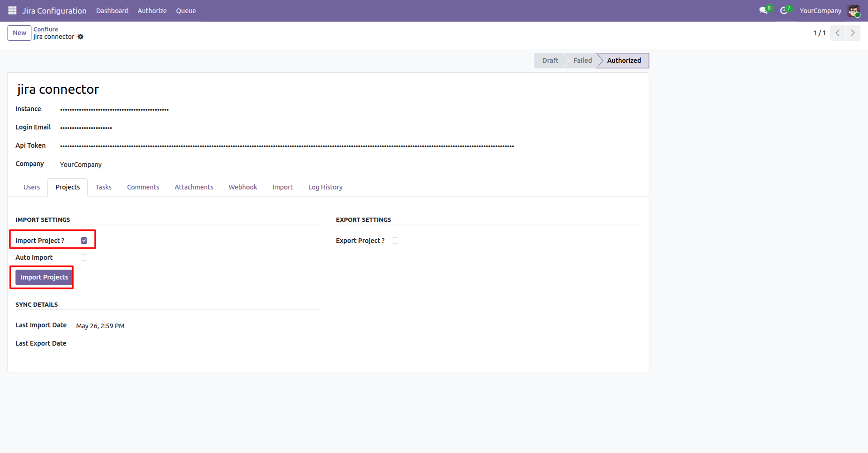Screen dimensions: 868x453
Task: Open the YourCompany switcher in top bar
Action: click(821, 11)
